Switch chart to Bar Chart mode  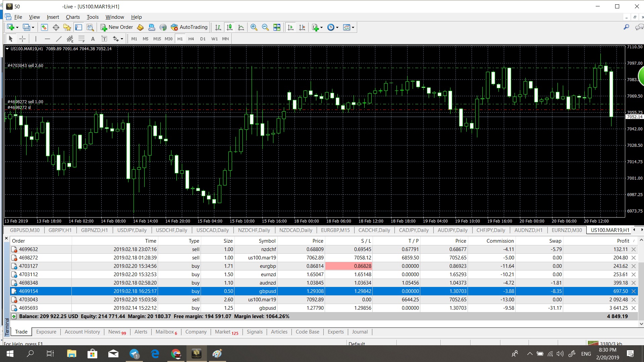click(x=218, y=27)
